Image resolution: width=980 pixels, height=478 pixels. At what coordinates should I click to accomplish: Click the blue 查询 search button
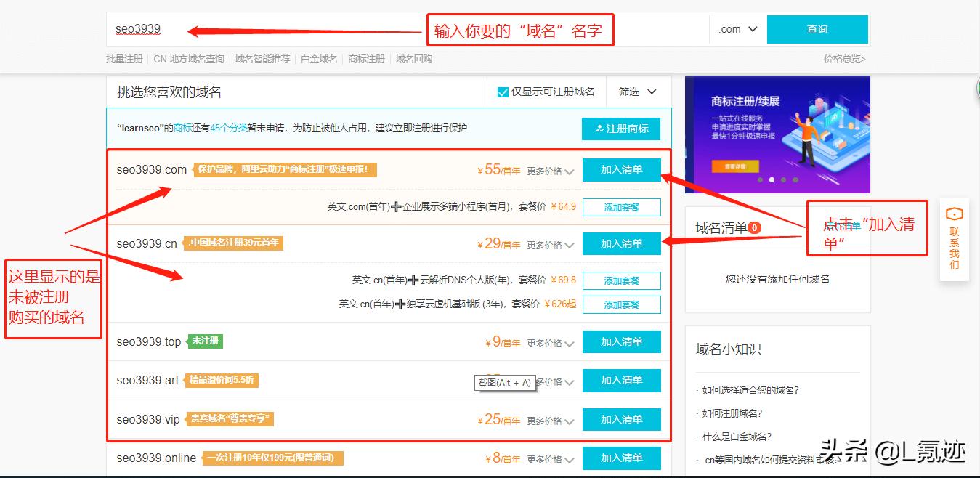pos(817,29)
